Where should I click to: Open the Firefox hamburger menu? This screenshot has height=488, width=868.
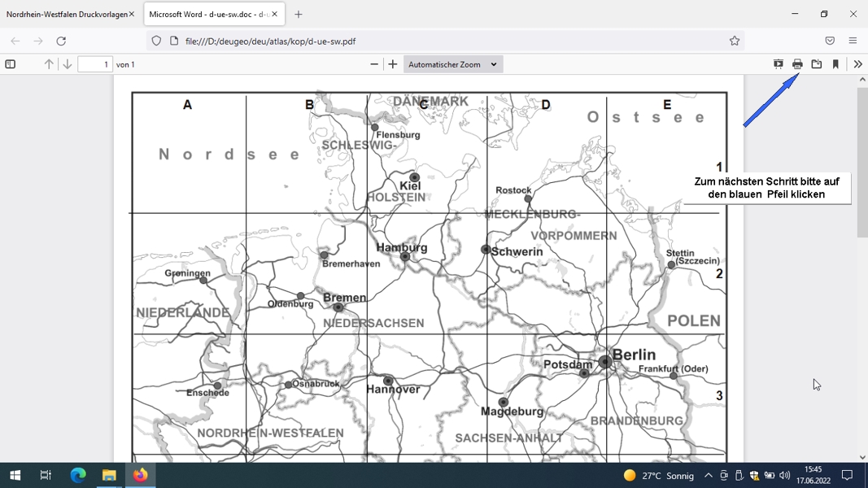coord(853,41)
